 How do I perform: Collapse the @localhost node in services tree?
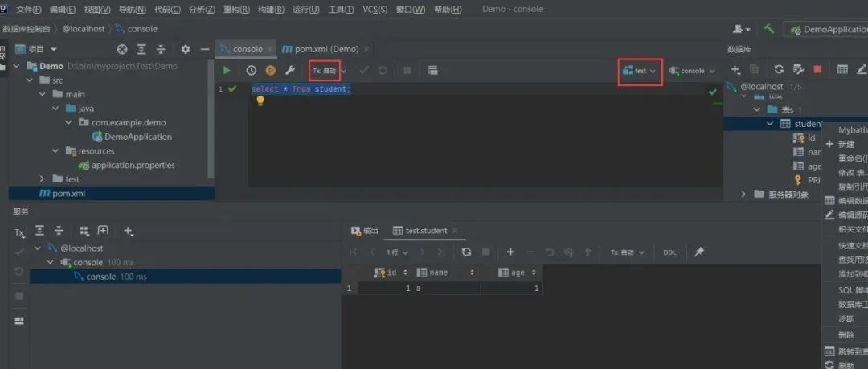pyautogui.click(x=38, y=248)
